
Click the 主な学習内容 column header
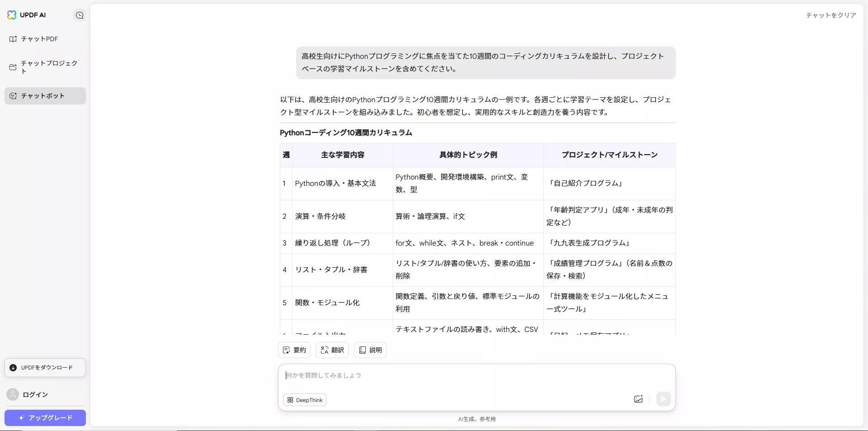point(343,155)
